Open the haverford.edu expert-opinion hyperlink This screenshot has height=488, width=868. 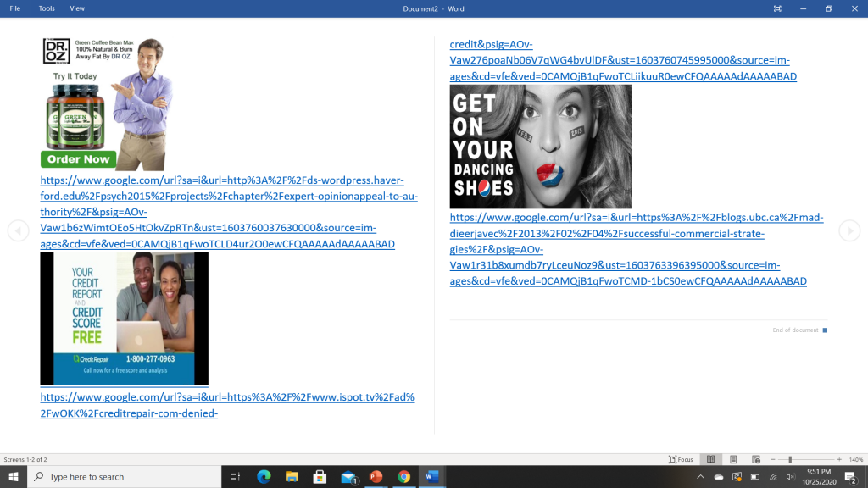point(229,212)
